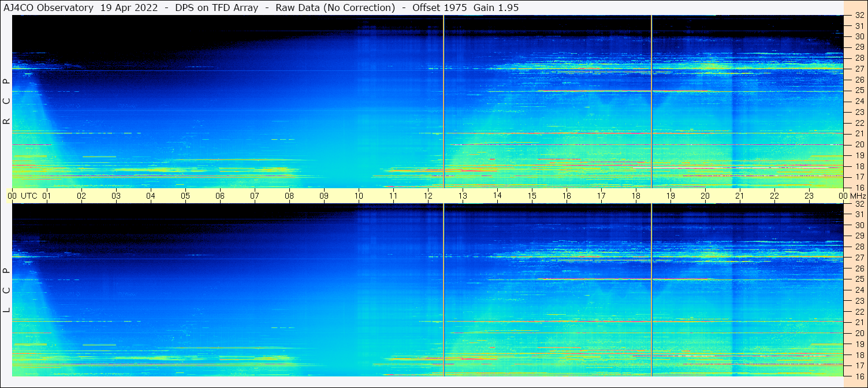Click the vertical "R C P" panel label
This screenshot has width=868, height=388.
pos(7,102)
